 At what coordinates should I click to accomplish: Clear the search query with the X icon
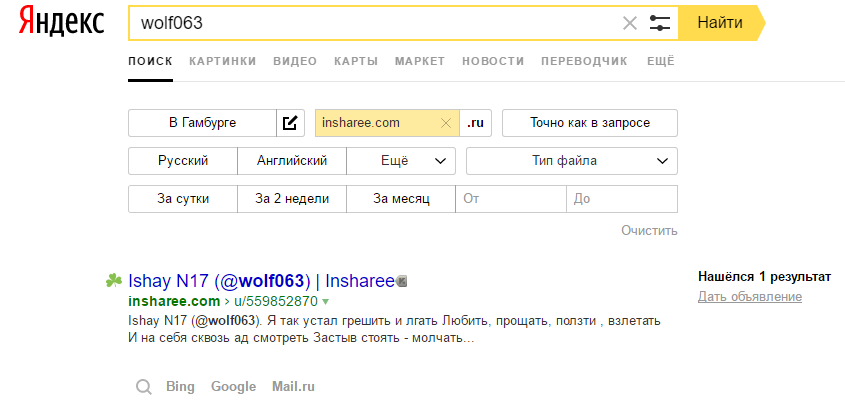pyautogui.click(x=629, y=23)
